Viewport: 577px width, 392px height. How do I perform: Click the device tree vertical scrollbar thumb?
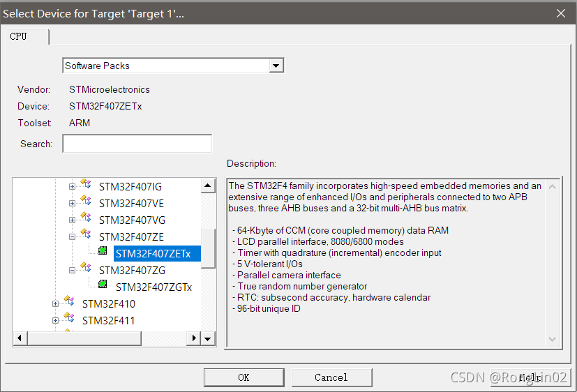click(x=209, y=248)
